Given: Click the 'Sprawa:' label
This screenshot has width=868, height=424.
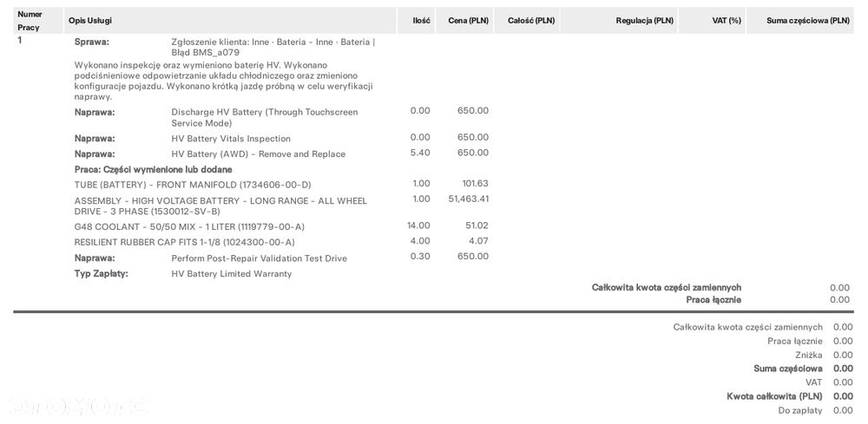Looking at the screenshot, I should click(x=92, y=42).
